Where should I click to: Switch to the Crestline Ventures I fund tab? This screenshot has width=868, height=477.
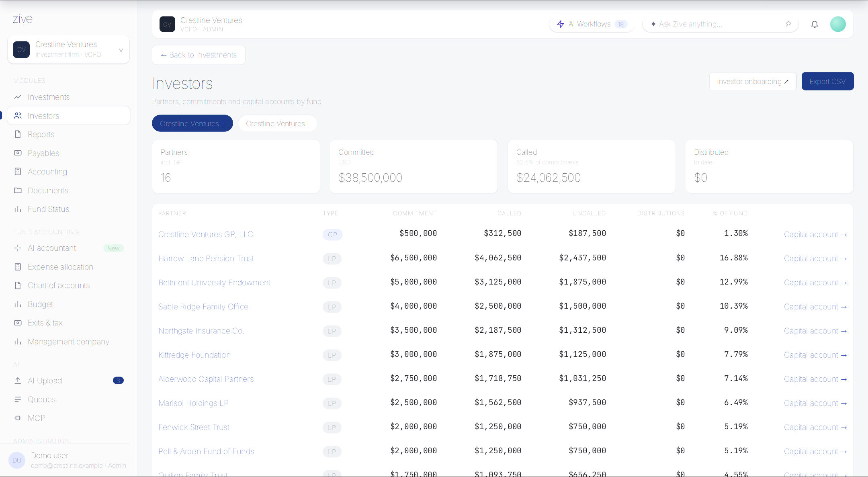(x=277, y=123)
